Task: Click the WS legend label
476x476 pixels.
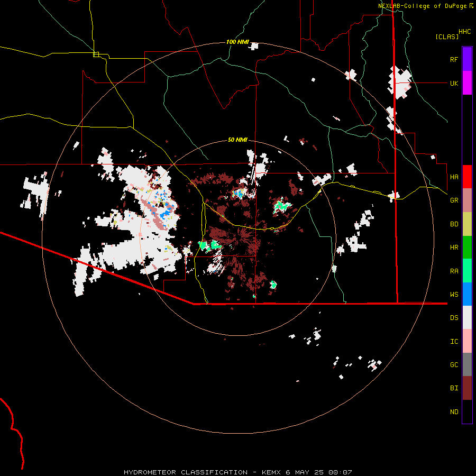Action: (454, 295)
